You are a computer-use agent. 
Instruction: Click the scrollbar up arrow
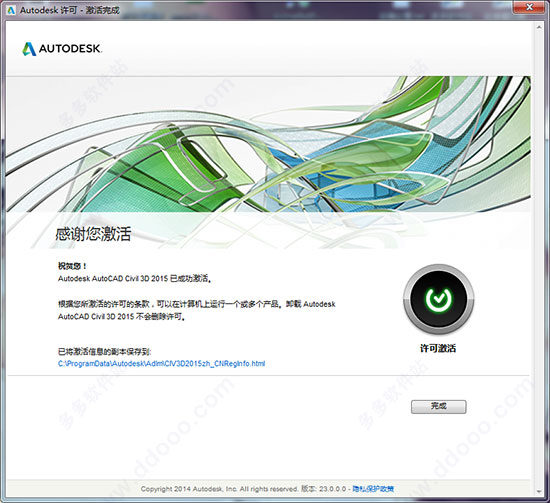(539, 27)
